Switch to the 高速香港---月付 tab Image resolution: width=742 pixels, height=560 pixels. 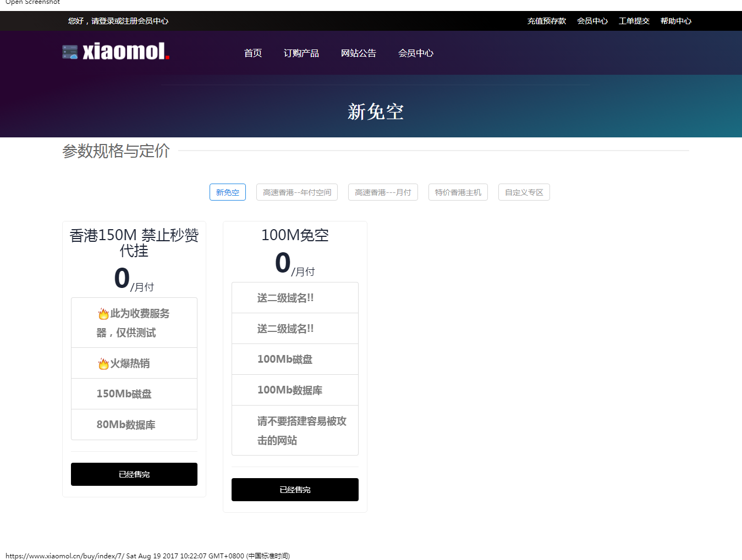click(x=383, y=192)
